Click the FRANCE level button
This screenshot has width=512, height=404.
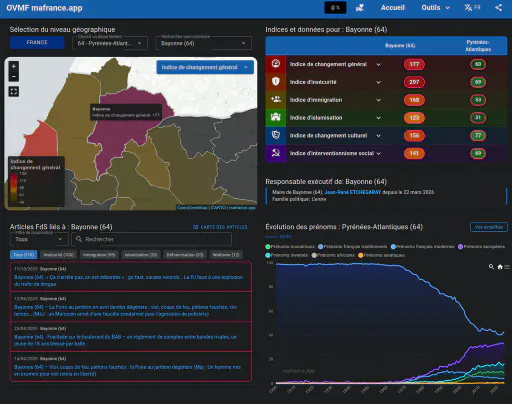(x=37, y=42)
